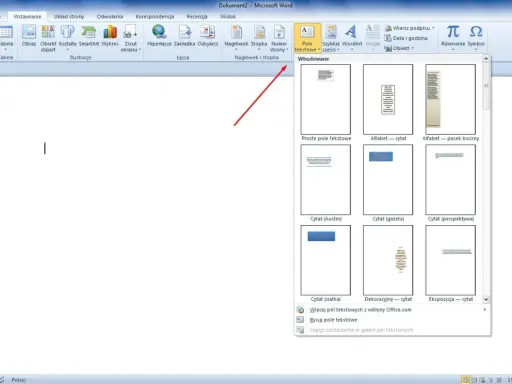
Task: Insert a SmartArt graphic
Action: [x=89, y=36]
